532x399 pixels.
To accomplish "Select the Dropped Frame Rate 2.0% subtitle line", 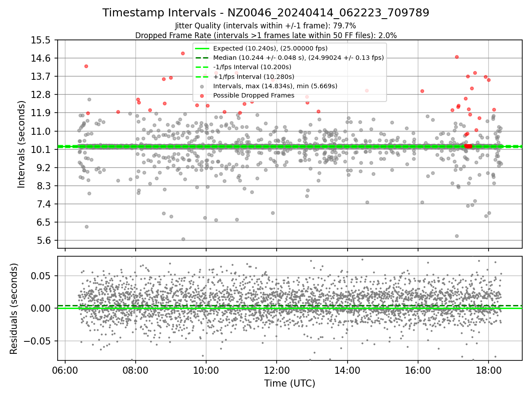I will [x=266, y=35].
